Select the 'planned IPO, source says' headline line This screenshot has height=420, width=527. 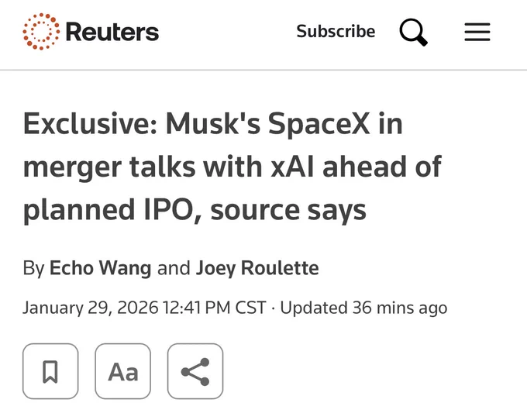pos(195,210)
